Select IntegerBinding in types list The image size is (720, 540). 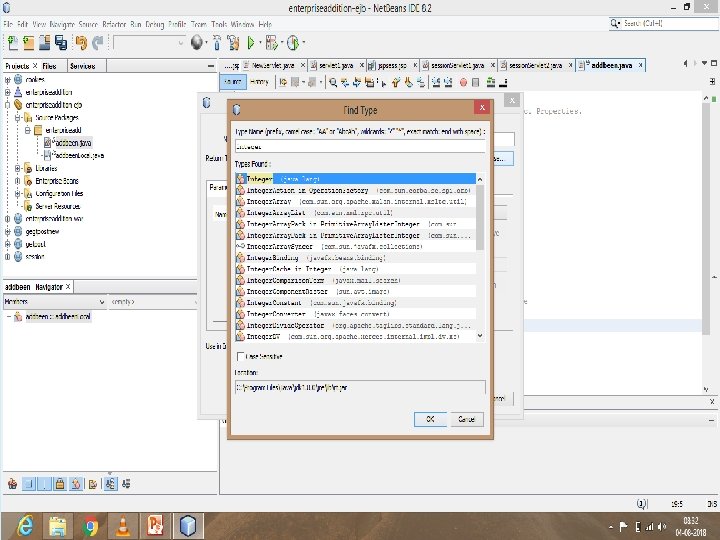[355, 258]
